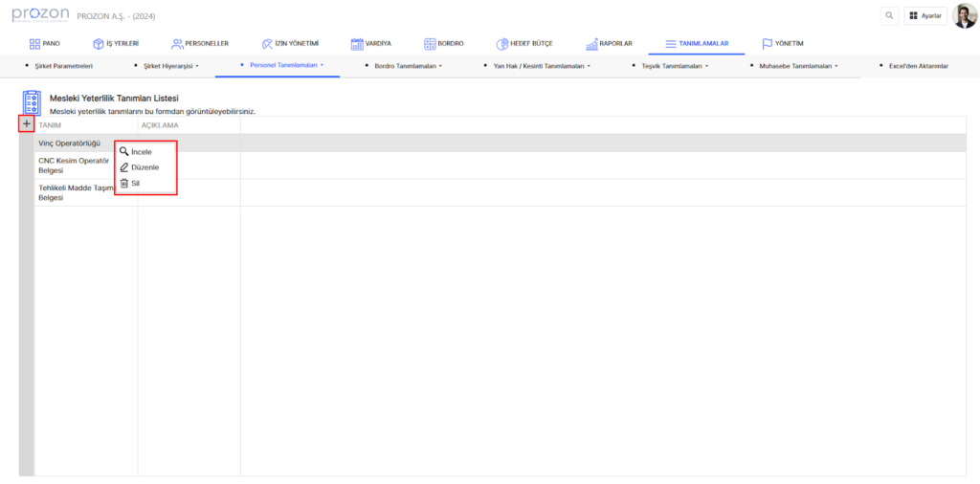
Task: Switch to the PERSONELLER tab
Action: [200, 44]
